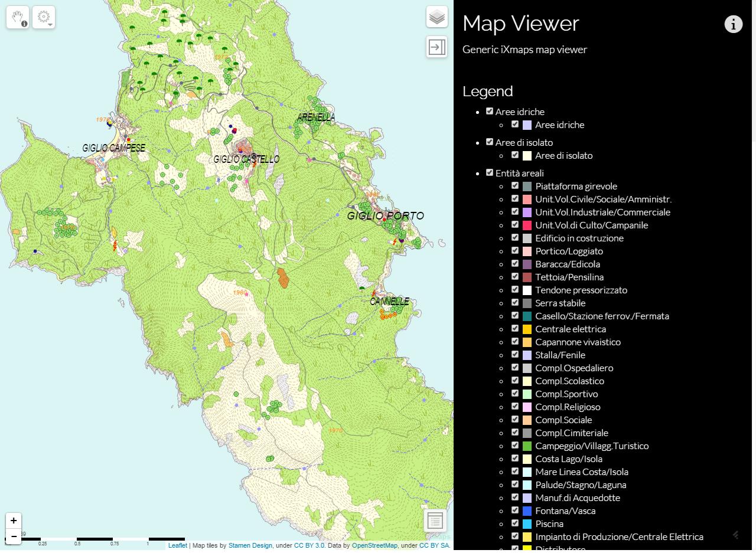
Task: Open the Leaflet attribution link
Action: (177, 545)
